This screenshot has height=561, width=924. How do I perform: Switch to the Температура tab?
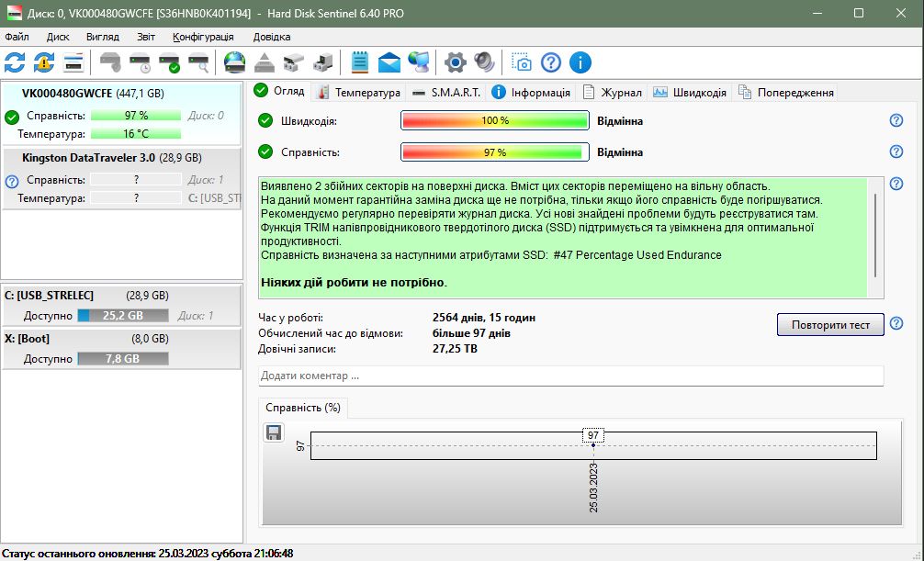357,93
